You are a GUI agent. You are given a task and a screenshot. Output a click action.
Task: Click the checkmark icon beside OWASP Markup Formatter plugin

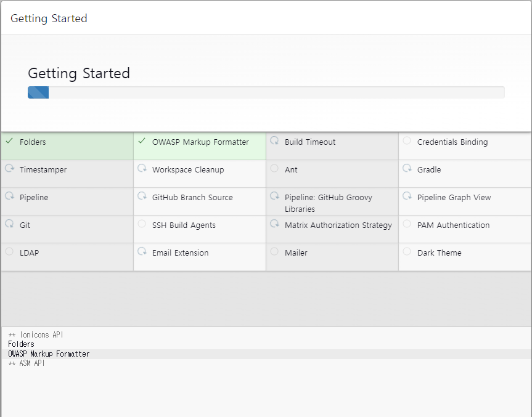point(142,140)
